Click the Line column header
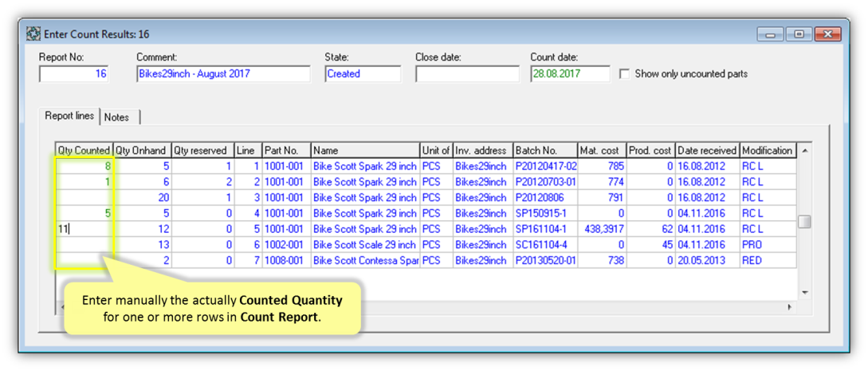This screenshot has width=868, height=371. (x=248, y=150)
